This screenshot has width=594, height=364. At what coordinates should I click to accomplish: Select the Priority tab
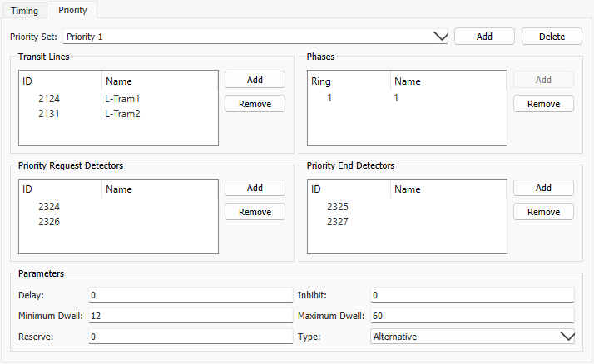click(72, 11)
